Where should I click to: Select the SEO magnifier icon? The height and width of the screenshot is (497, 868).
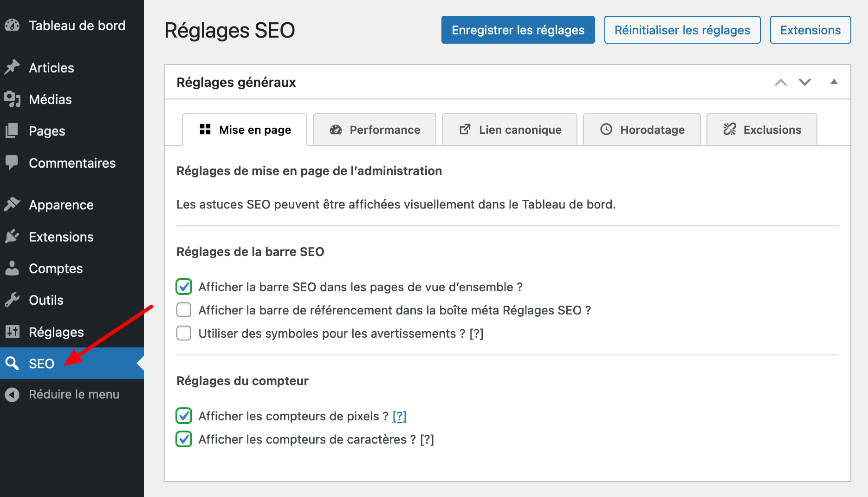pos(12,363)
